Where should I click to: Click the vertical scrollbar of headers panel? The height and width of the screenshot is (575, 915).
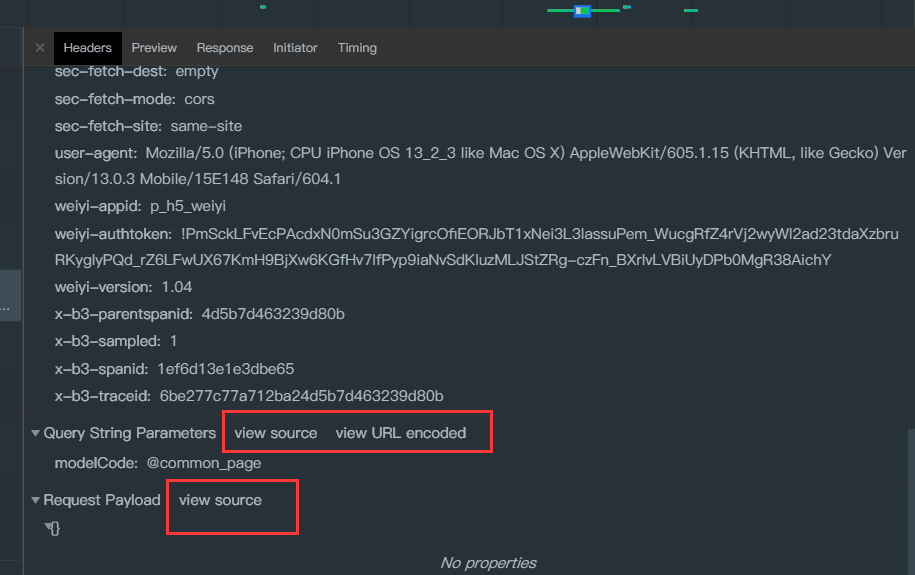point(911,501)
